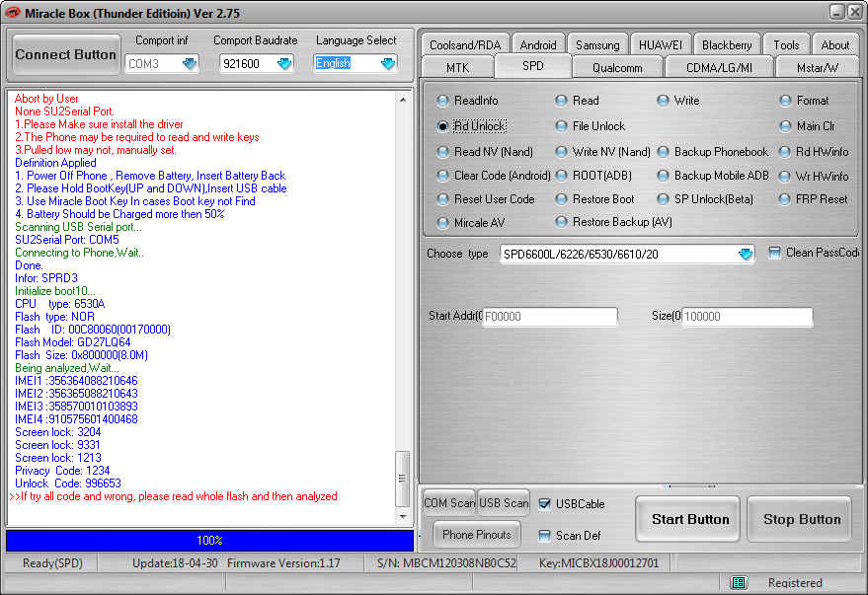Select the Main Clr radio option
Image resolution: width=868 pixels, height=595 pixels.
pyautogui.click(x=807, y=126)
